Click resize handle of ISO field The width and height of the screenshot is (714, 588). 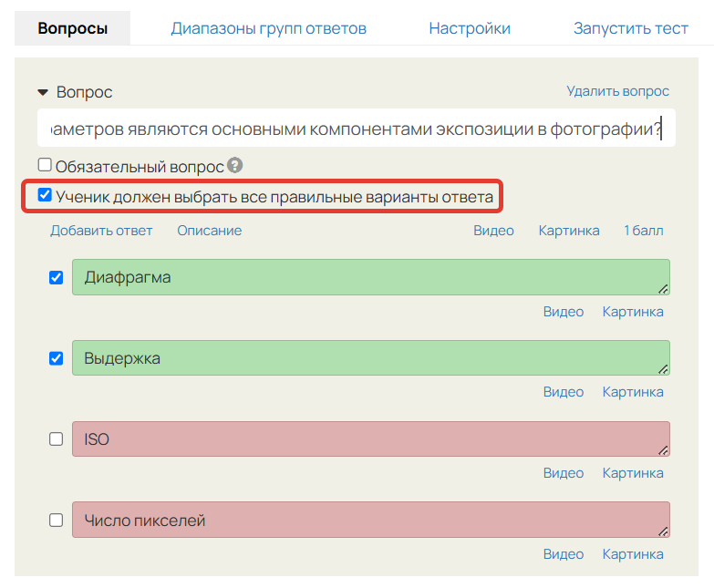663,450
